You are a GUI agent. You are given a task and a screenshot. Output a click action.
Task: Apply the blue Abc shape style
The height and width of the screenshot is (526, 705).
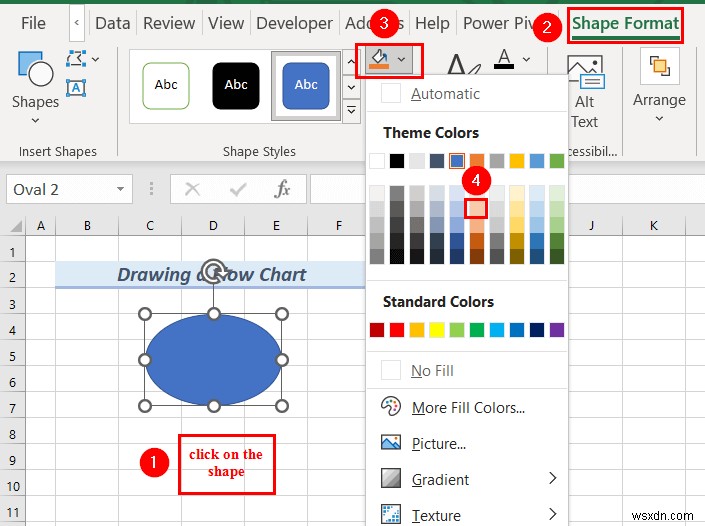coord(306,85)
